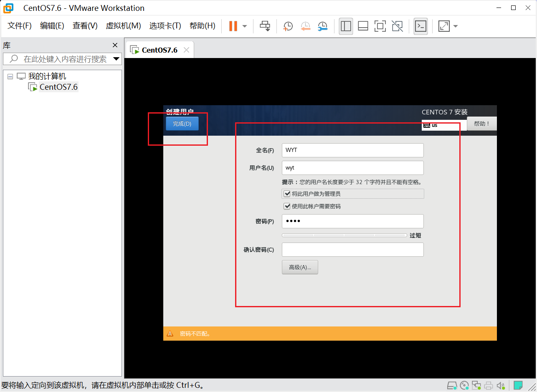Collapse the 我的计算机 tree node
Screen dimensions: 537x392
tap(10, 76)
